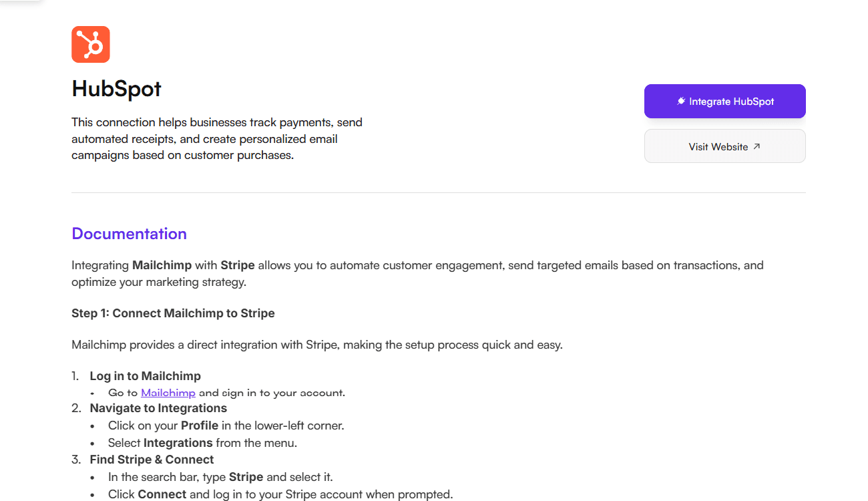Click the 'Log in to Mailchimp' list item
Screen dimensions: 868x501
[146, 376]
